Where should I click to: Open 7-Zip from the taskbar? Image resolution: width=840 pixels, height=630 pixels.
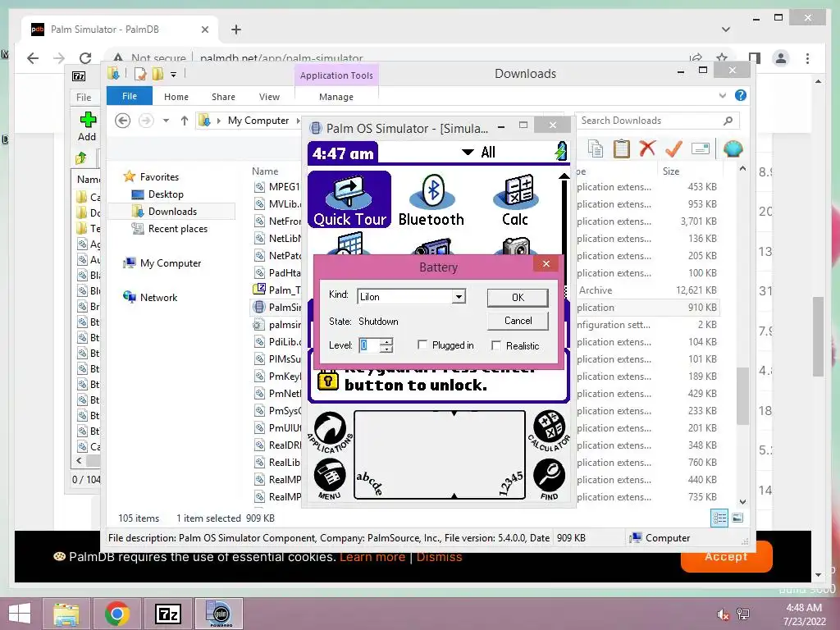167,614
